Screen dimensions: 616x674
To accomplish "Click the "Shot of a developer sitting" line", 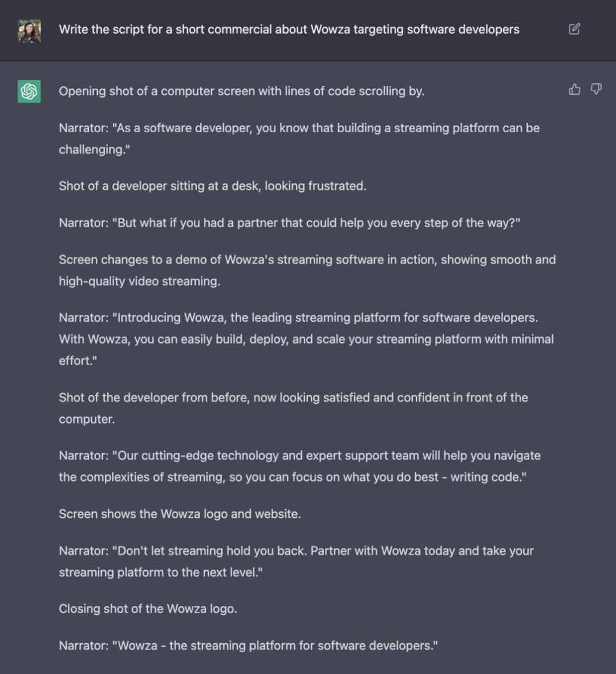I will tap(212, 186).
